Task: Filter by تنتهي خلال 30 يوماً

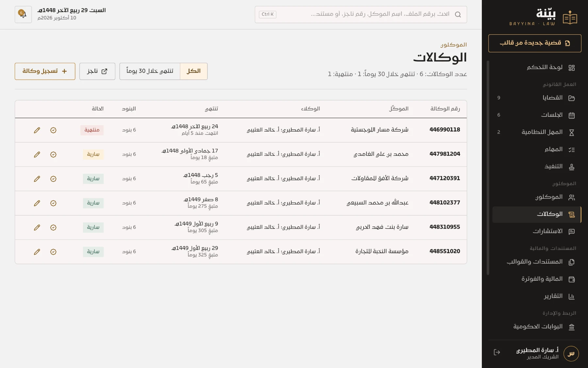Action: pyautogui.click(x=150, y=71)
